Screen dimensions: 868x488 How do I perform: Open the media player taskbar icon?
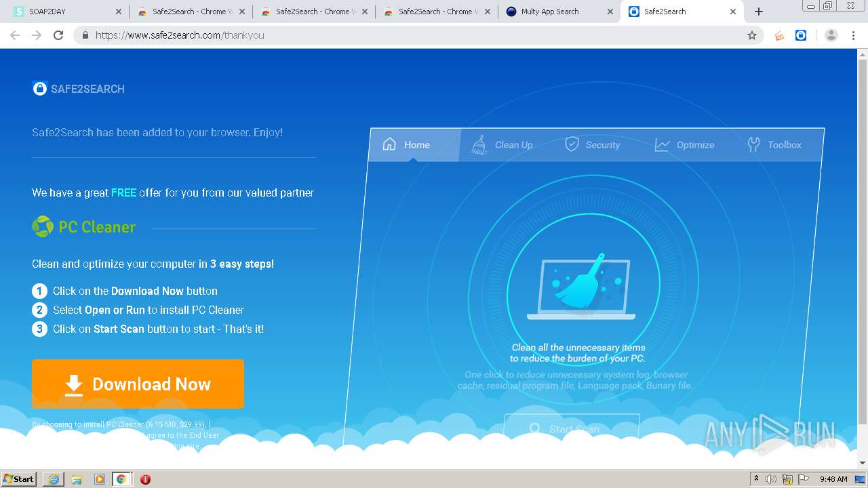point(100,479)
